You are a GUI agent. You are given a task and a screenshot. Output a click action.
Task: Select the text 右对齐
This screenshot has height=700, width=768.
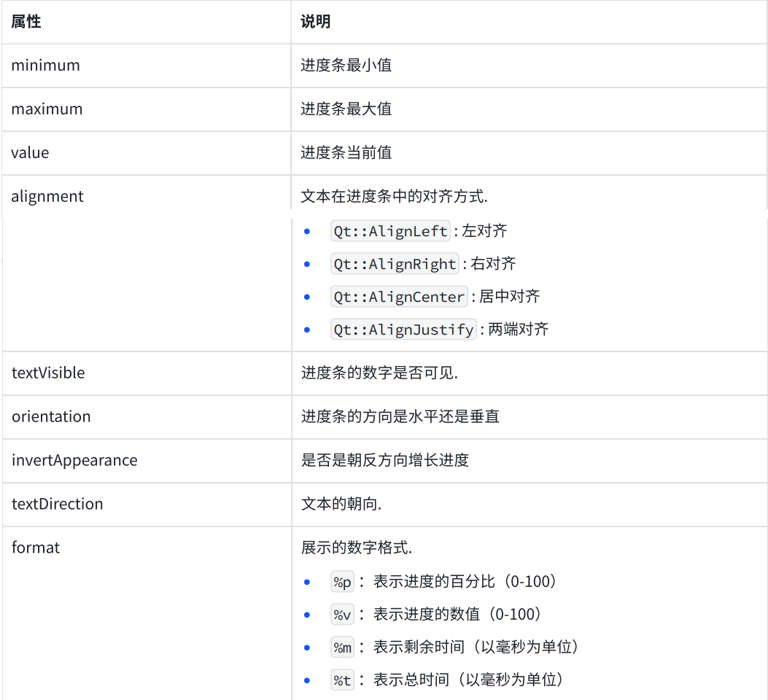coord(493,263)
